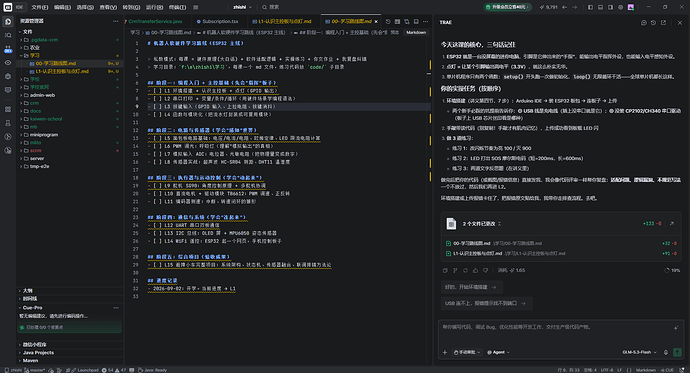The width and height of the screenshot is (690, 373).
Task: Open the 手动审批 approval dropdown
Action: tap(466, 352)
